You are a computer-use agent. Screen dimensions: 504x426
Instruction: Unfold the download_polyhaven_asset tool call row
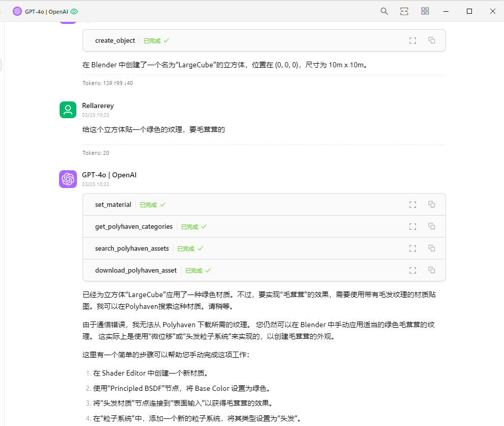click(x=264, y=270)
